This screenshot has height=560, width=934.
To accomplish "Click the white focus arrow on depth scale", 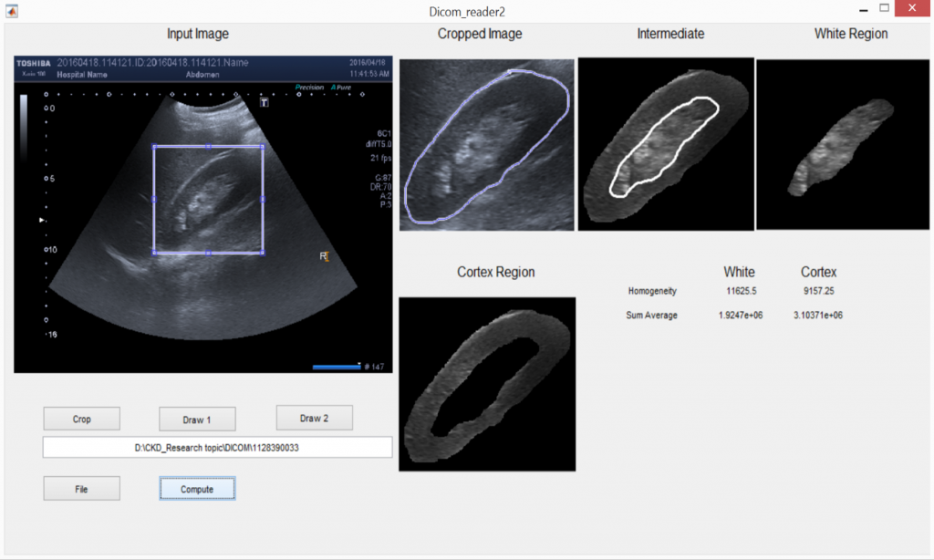I will 40,220.
